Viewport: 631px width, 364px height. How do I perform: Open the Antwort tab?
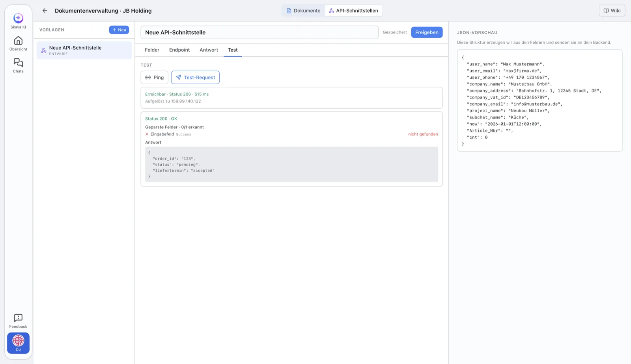tap(209, 50)
